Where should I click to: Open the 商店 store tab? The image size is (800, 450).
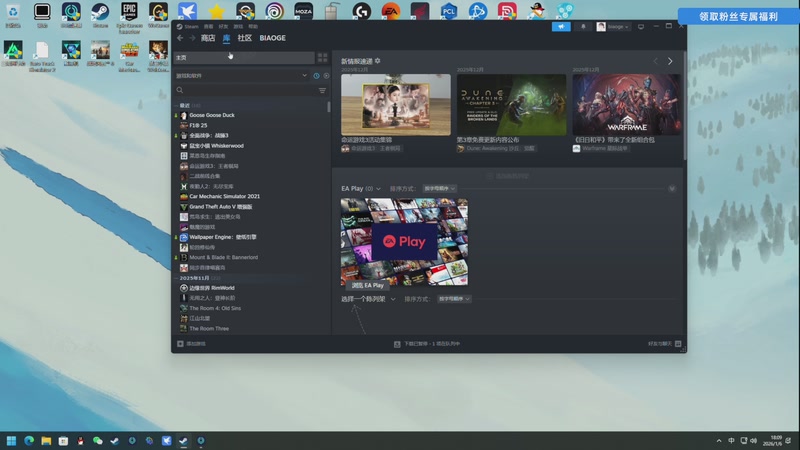208,38
